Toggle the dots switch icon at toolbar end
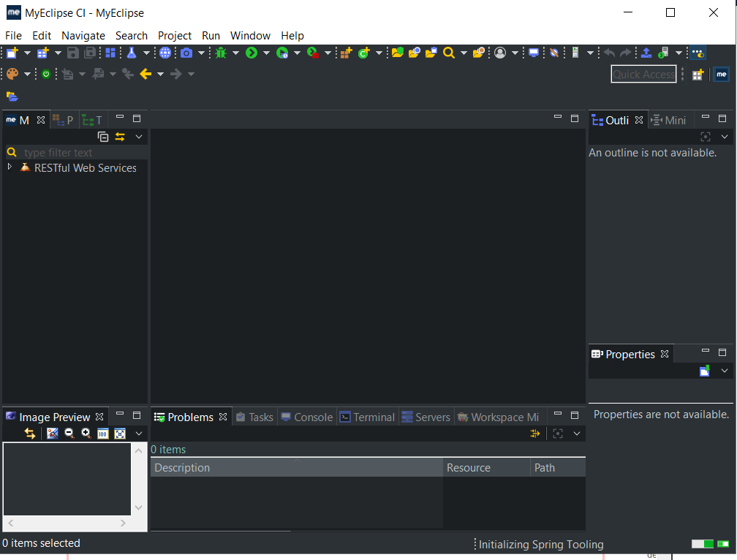Screen dimensions: 737x560 click(698, 53)
